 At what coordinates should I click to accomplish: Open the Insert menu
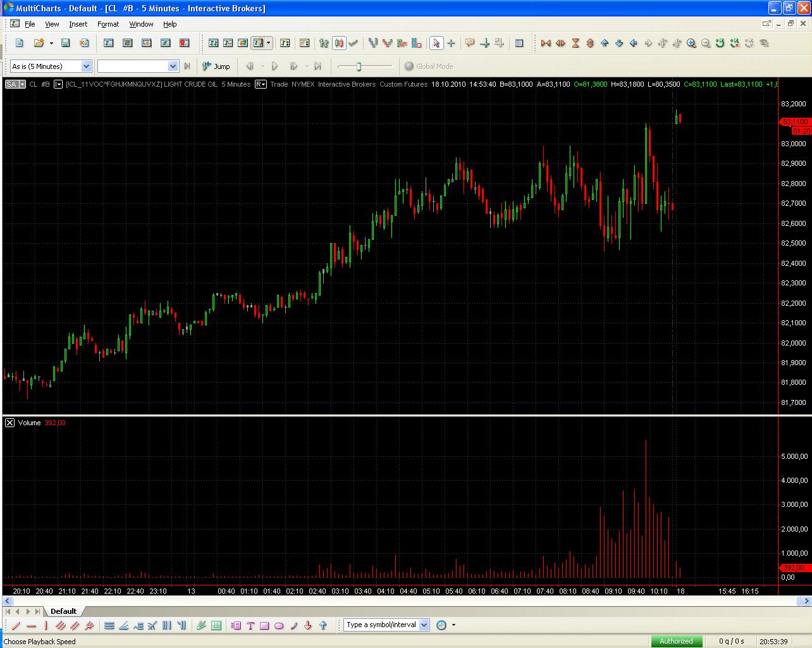click(x=78, y=24)
